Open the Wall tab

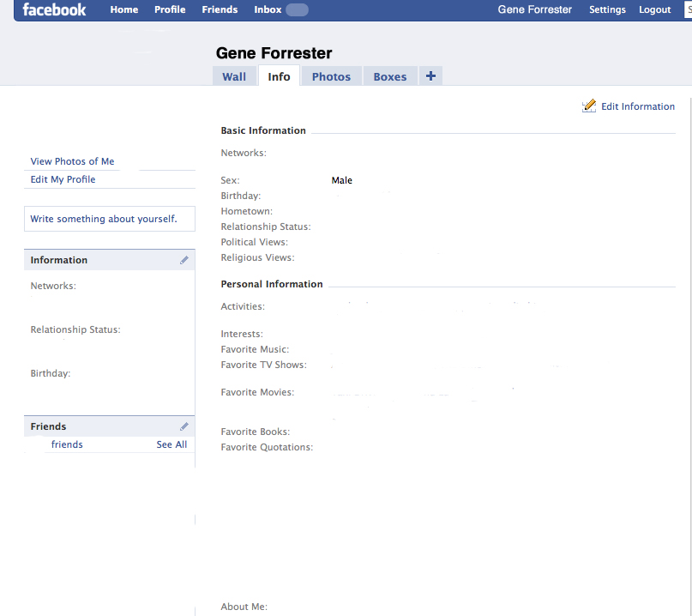234,76
